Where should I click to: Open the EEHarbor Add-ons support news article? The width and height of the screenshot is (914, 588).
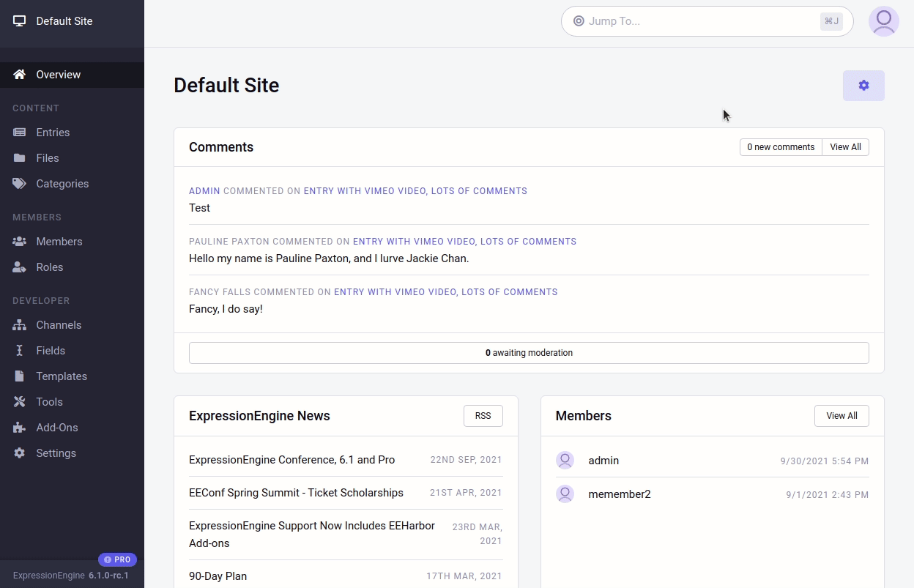(x=312, y=535)
